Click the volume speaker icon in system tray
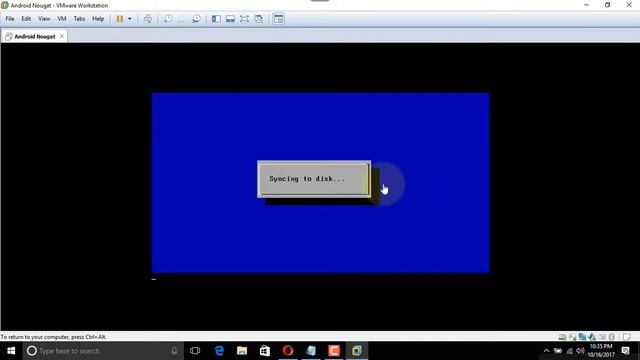Image resolution: width=640 pixels, height=360 pixels. [580, 351]
